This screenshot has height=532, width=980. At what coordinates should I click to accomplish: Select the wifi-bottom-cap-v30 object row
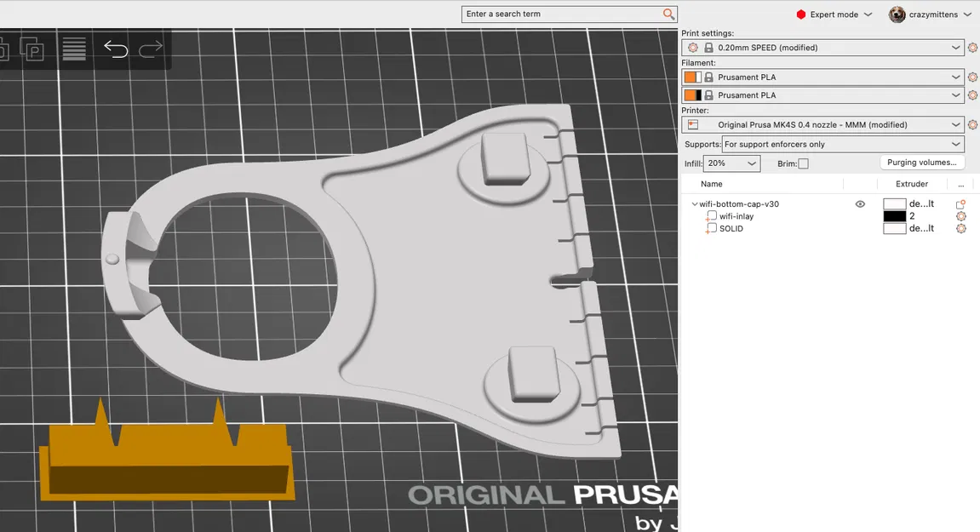739,203
